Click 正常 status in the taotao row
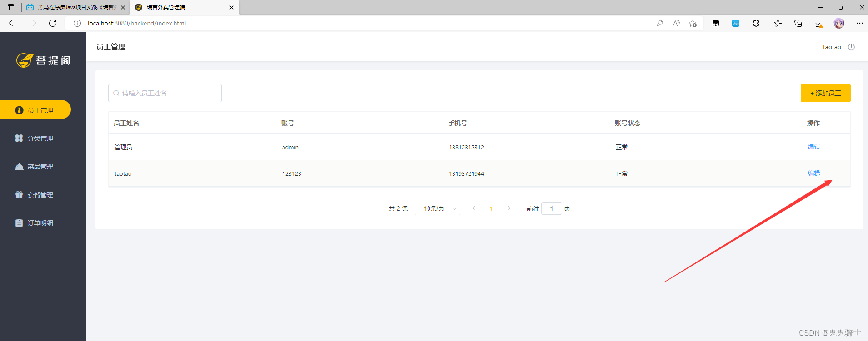Image resolution: width=868 pixels, height=341 pixels. [x=622, y=173]
